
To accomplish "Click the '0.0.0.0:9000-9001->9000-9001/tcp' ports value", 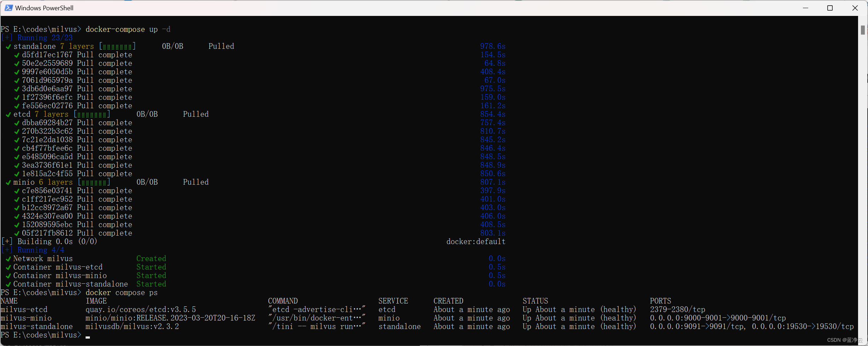I will [x=718, y=318].
